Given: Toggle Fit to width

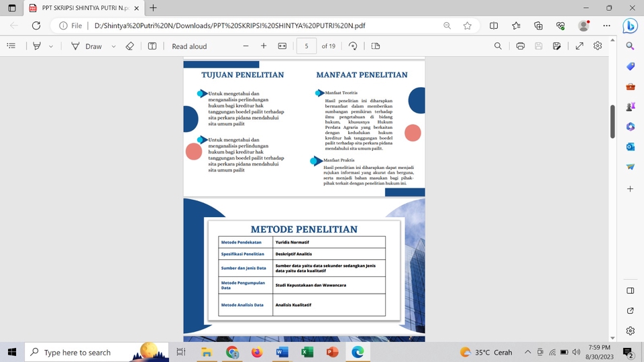Looking at the screenshot, I should (282, 46).
